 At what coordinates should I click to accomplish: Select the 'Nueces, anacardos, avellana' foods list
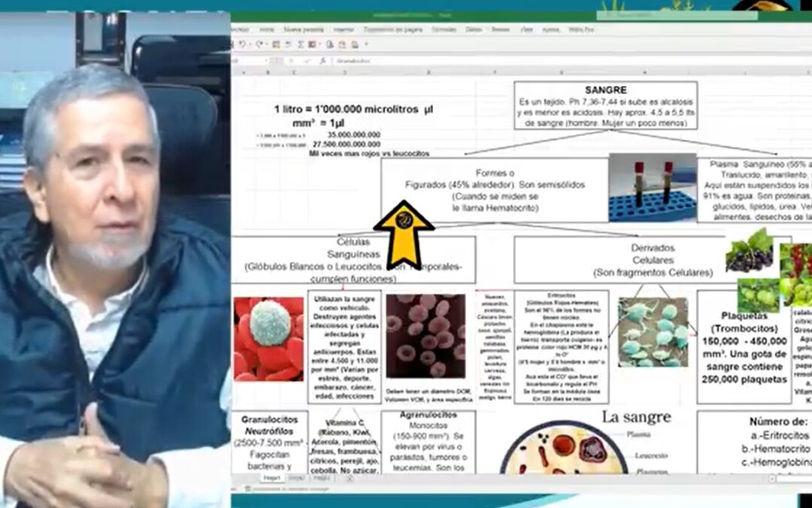point(494,347)
